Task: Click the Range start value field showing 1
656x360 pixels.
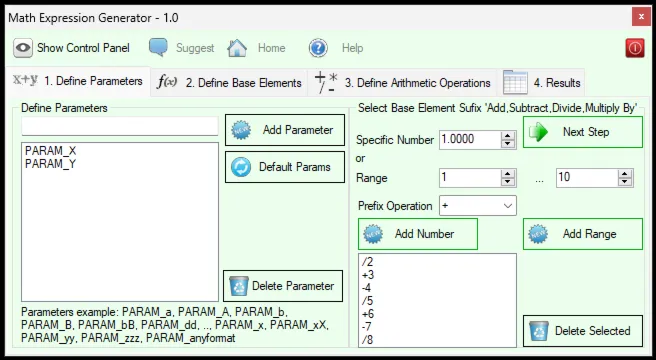Action: [x=470, y=177]
